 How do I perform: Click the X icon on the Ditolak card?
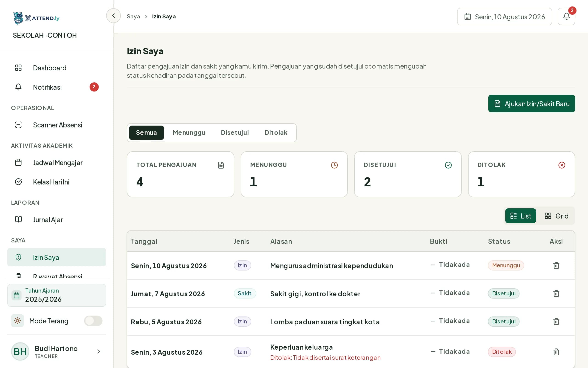pos(562,165)
